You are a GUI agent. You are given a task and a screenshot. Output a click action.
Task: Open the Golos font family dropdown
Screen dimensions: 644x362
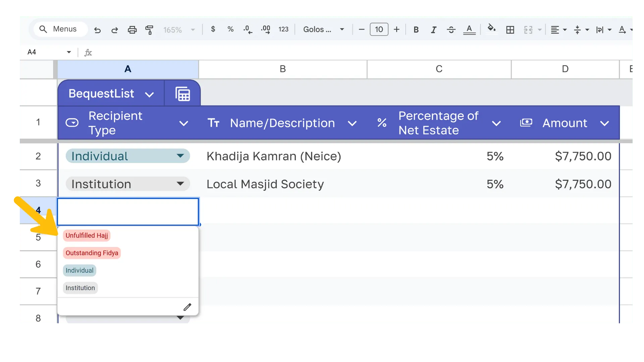[323, 29]
